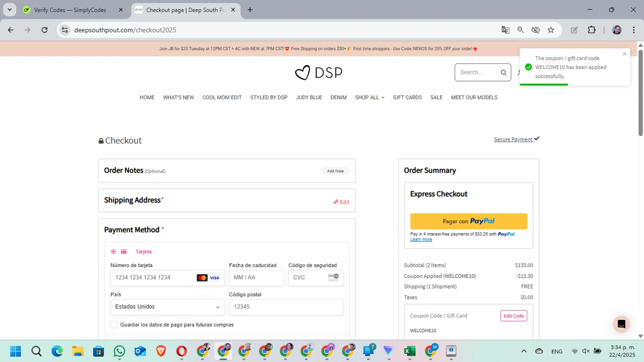Screen dimensions: 644x362
Task: Switch to Verify Codes — SimplyCodes tab
Action: [x=70, y=10]
